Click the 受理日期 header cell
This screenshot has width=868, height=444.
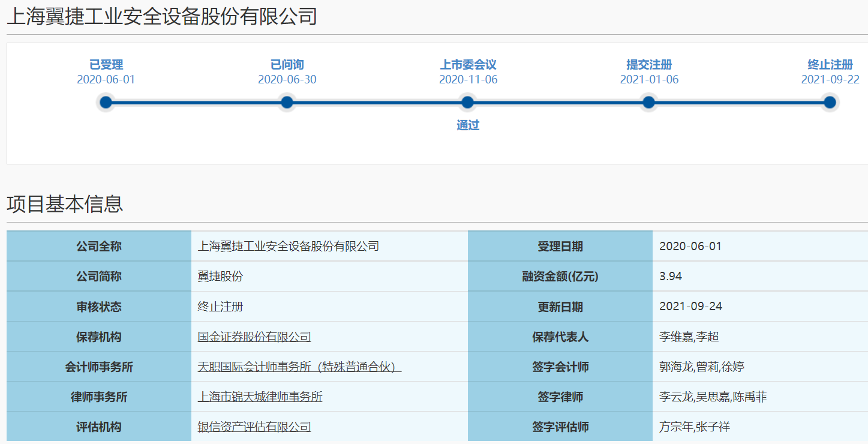point(560,247)
